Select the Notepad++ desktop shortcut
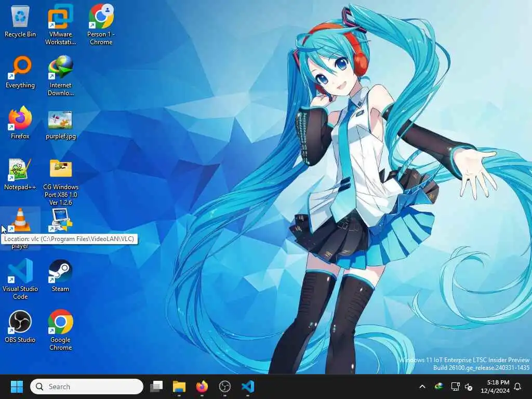532x399 pixels. pos(20,174)
